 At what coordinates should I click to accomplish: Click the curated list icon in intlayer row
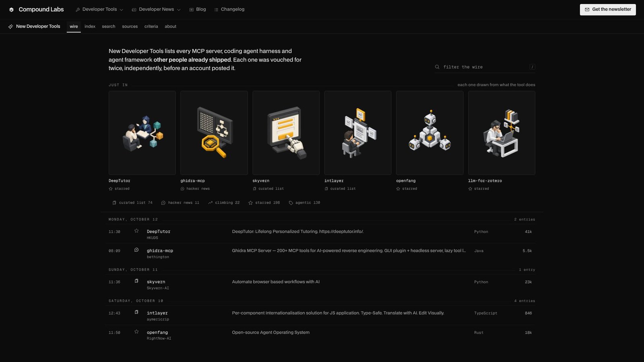point(136,312)
